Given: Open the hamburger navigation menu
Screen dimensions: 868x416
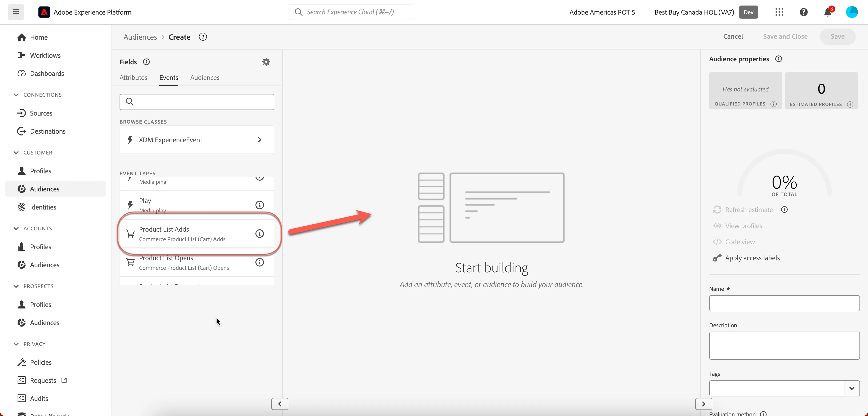Looking at the screenshot, I should coord(16,12).
